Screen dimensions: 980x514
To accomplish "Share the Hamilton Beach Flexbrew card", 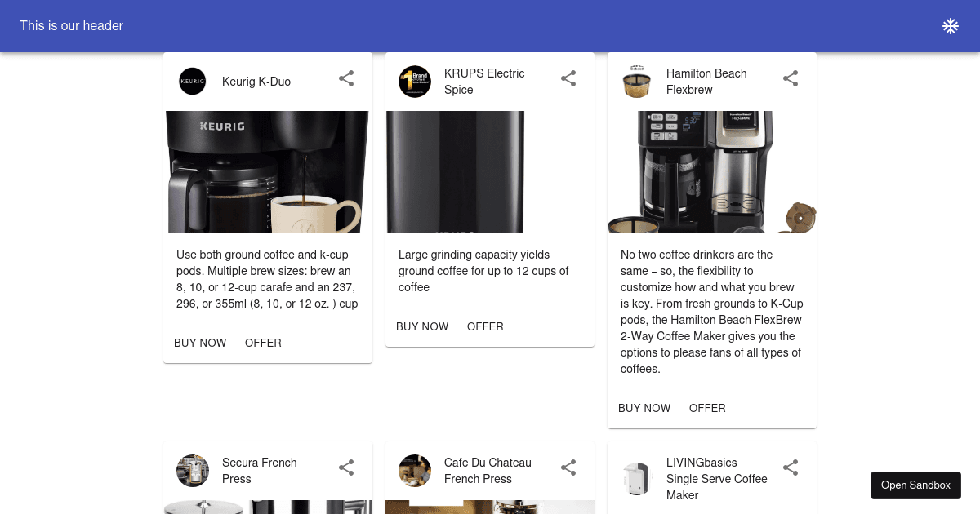I will tap(791, 78).
